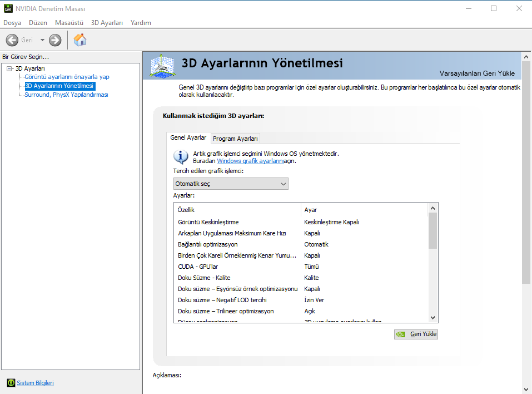532x394 pixels.
Task: Select the Doku Süzme - Kalite row
Action: pyautogui.click(x=301, y=278)
